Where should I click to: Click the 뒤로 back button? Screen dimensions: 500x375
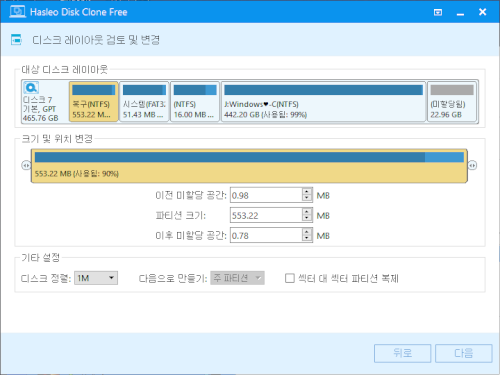pos(402,353)
